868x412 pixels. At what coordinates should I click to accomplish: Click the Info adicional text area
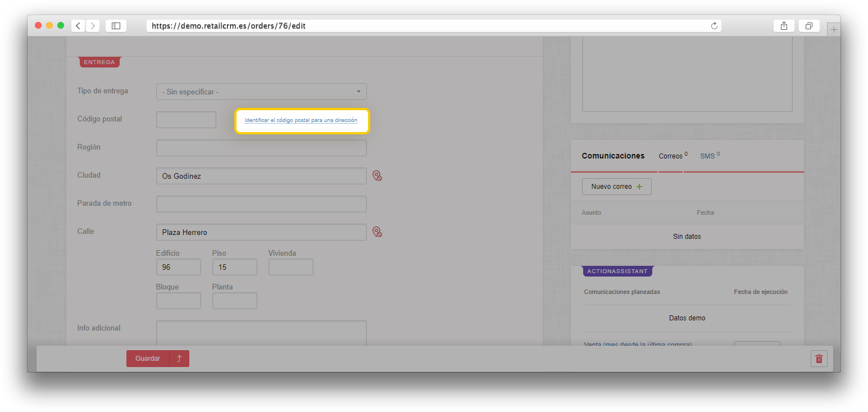(x=261, y=333)
